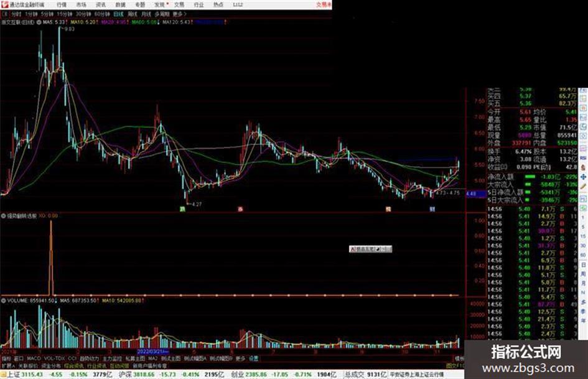This screenshot has width=588, height=379.
Task: Select the VOL-TDX indicator tab
Action: (54, 358)
